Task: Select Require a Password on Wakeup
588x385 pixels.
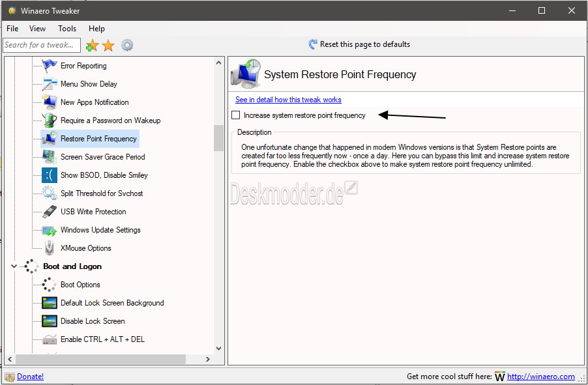Action: pyautogui.click(x=111, y=121)
